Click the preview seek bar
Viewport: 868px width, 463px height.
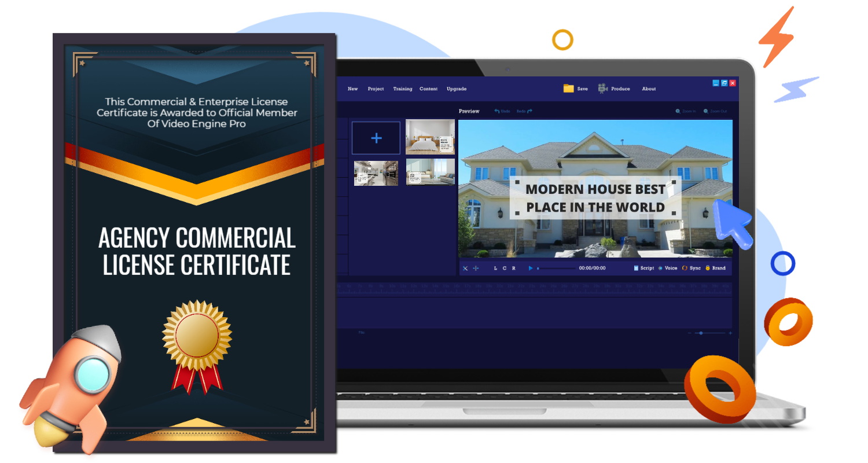tap(556, 268)
